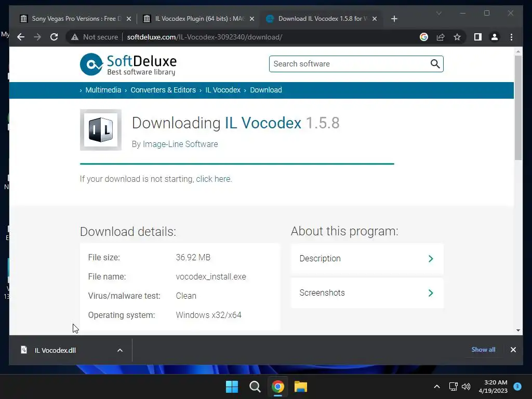Screen dimensions: 532x399
Task: Open the Not secure site warning
Action: pos(95,37)
